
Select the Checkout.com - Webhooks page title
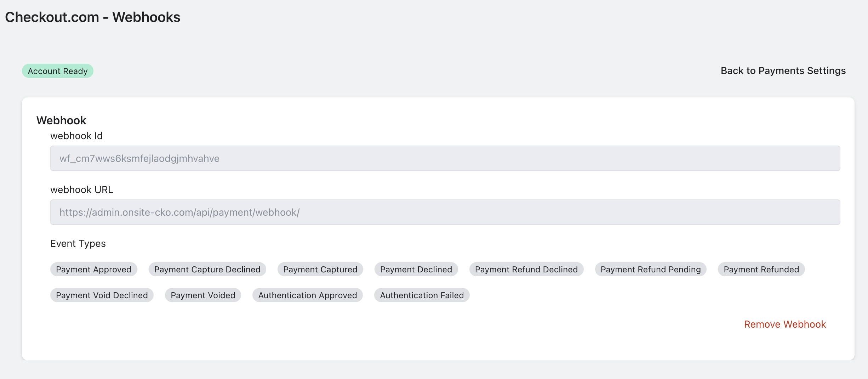click(93, 17)
